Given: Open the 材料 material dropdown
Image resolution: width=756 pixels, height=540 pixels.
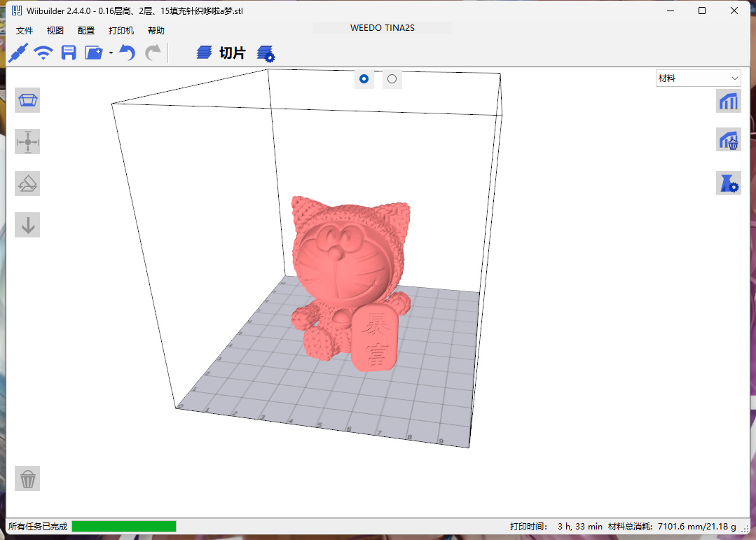Looking at the screenshot, I should point(698,78).
